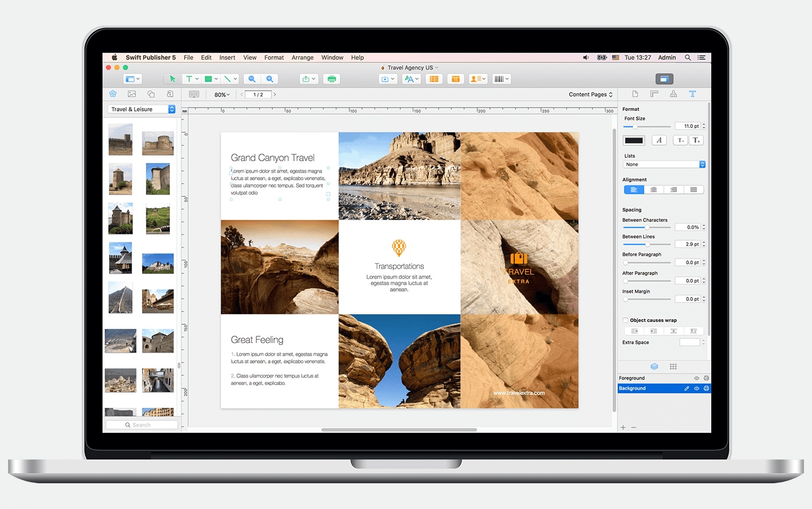Edit Background layer with pencil icon
The width and height of the screenshot is (812, 509).
(687, 388)
